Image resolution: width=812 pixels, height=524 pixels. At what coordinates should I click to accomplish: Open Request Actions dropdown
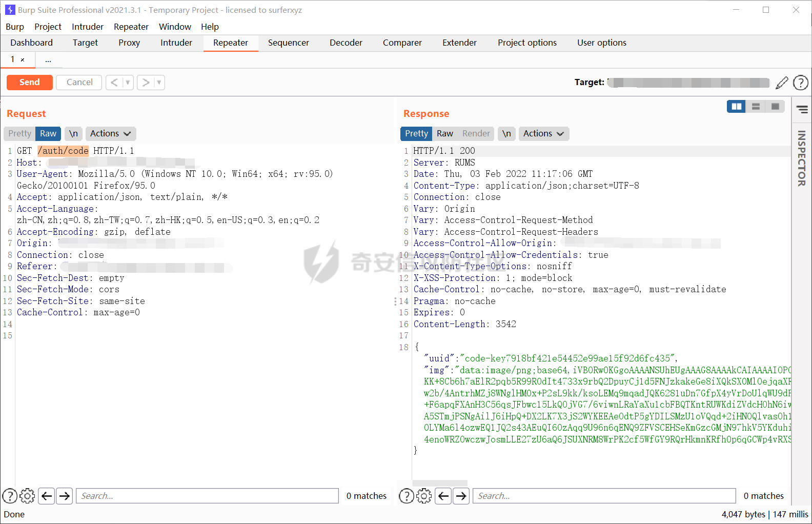(x=110, y=134)
